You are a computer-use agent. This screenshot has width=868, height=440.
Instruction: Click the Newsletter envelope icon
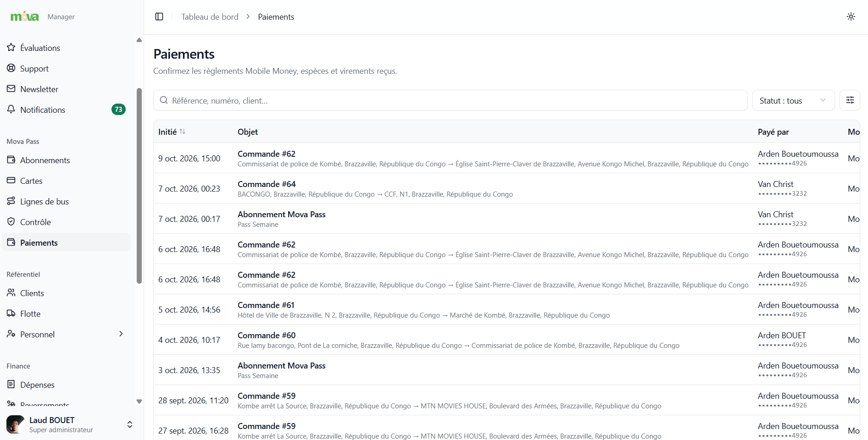[11, 88]
